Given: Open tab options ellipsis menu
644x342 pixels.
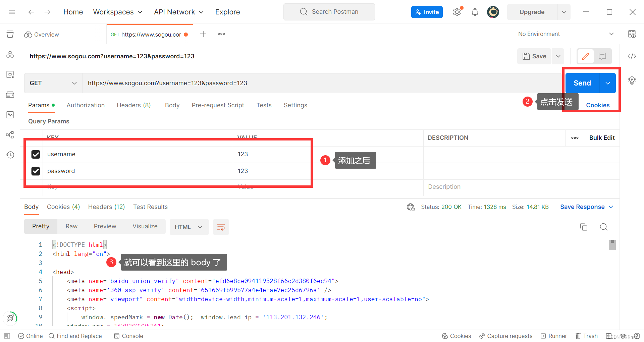Looking at the screenshot, I should 221,34.
